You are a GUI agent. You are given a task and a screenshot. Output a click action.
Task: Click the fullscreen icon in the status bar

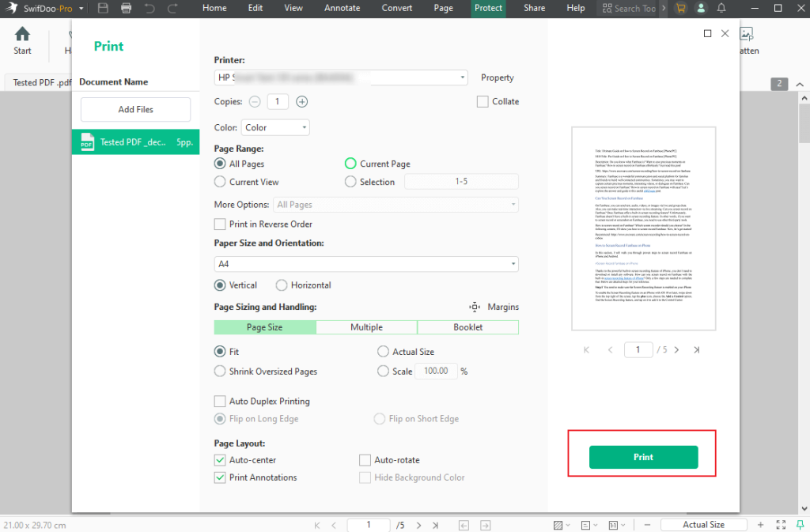pos(781,524)
